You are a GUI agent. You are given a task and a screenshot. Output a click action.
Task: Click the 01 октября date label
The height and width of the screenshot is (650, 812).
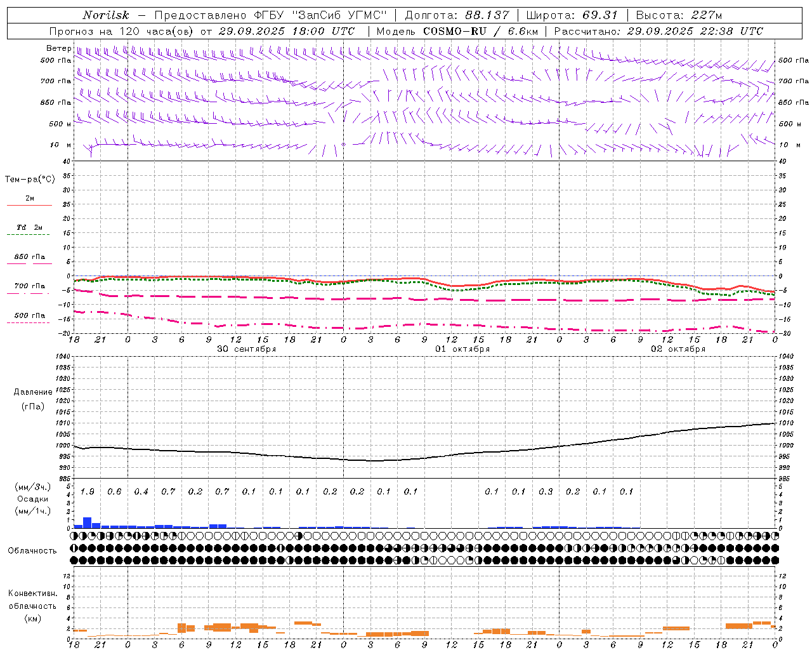(462, 349)
